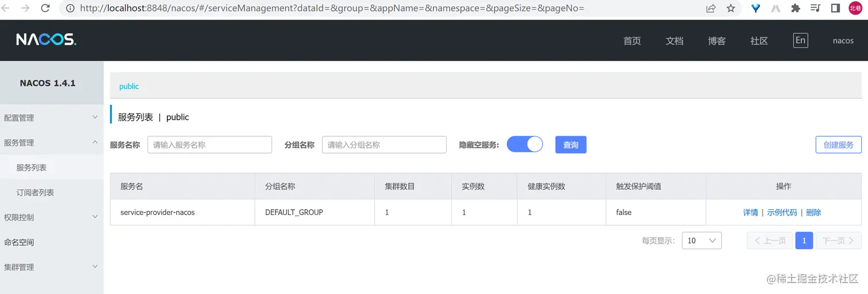868x294 pixels.
Task: Open the extensions puzzle-piece menu
Action: point(796,8)
